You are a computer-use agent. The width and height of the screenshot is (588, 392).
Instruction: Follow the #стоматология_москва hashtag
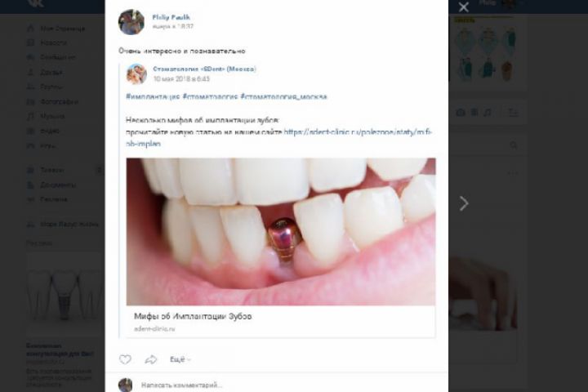284,97
